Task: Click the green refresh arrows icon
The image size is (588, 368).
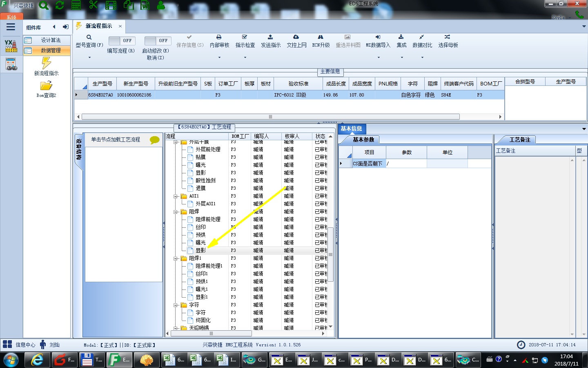Action: [60, 5]
